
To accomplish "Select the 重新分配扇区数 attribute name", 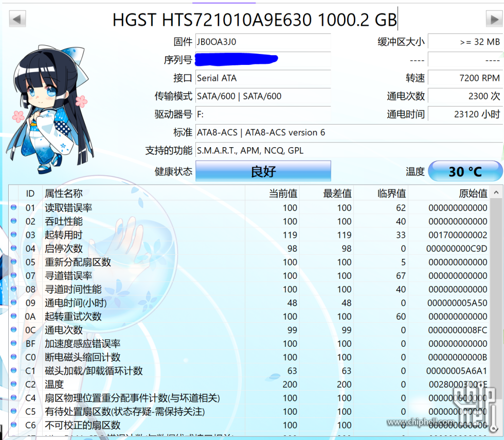I will click(x=78, y=262).
